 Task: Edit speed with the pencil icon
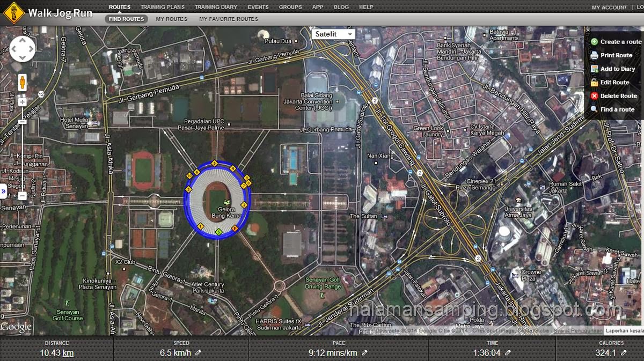point(198,352)
